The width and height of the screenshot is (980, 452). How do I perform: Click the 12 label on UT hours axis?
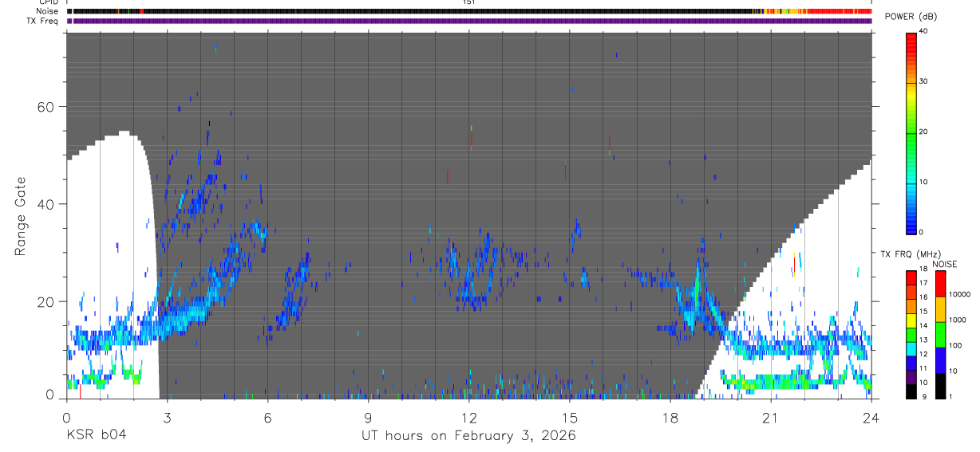point(469,417)
